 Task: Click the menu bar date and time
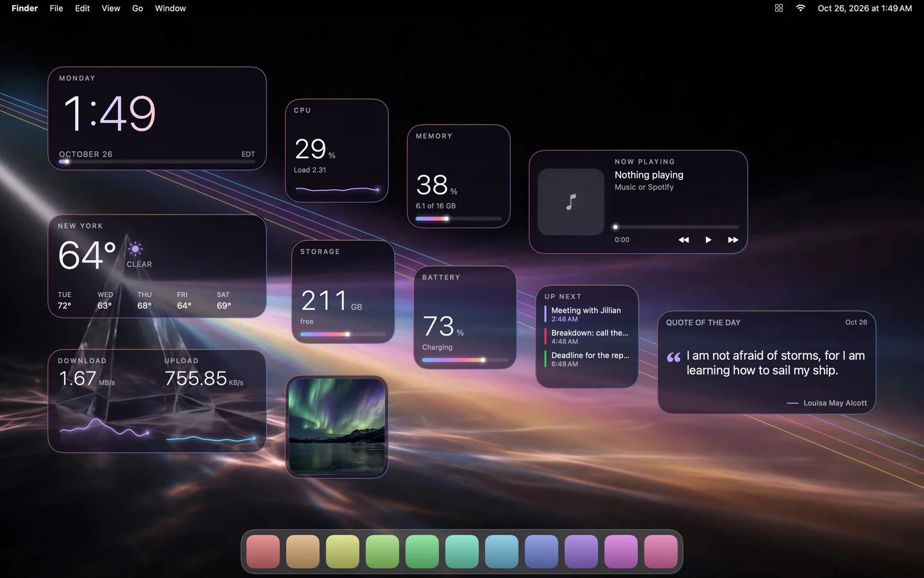[864, 8]
